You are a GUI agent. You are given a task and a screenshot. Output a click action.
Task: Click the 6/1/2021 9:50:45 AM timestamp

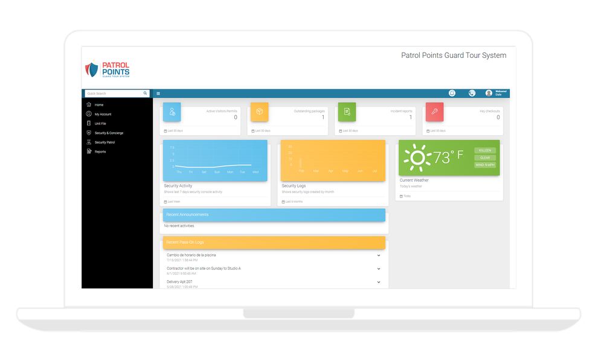pos(181,273)
